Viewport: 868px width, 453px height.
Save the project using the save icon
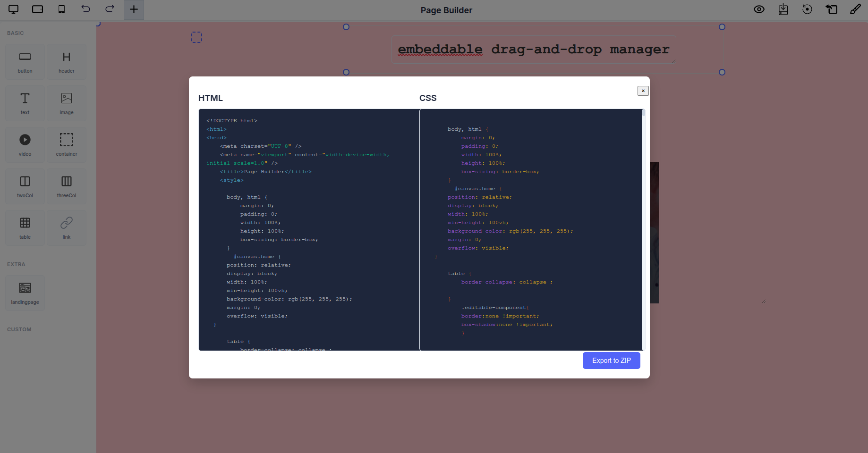coord(783,9)
